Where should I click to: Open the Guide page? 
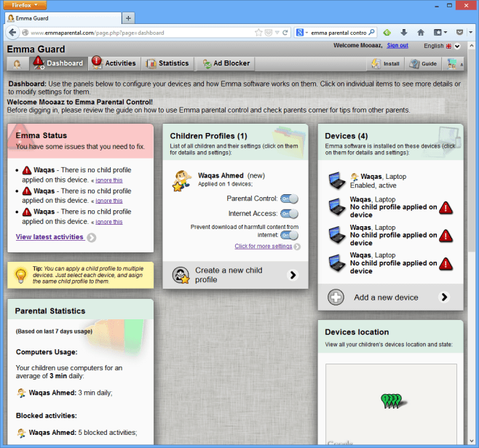[424, 64]
